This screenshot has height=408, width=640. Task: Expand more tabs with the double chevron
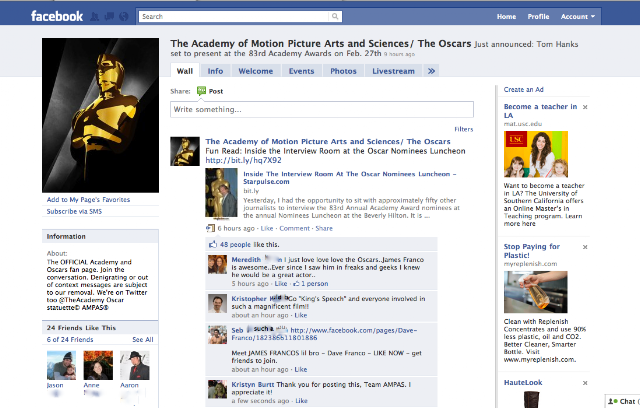[431, 71]
